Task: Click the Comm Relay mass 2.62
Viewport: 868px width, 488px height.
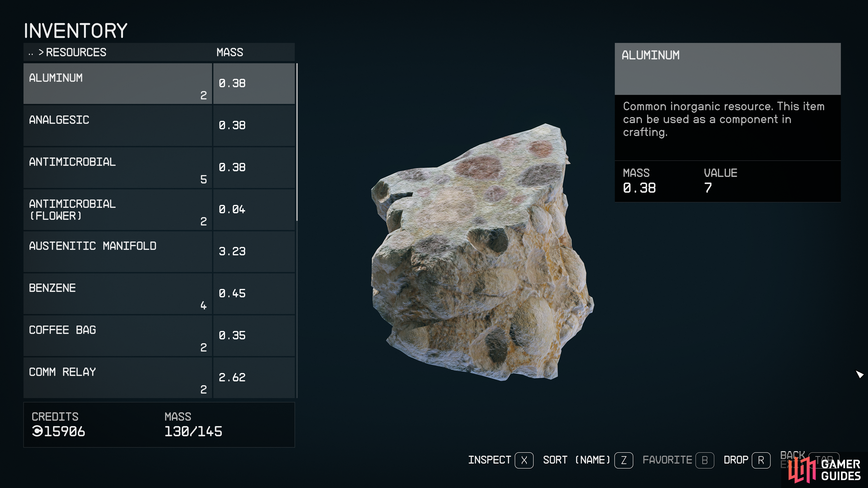Action: point(232,378)
